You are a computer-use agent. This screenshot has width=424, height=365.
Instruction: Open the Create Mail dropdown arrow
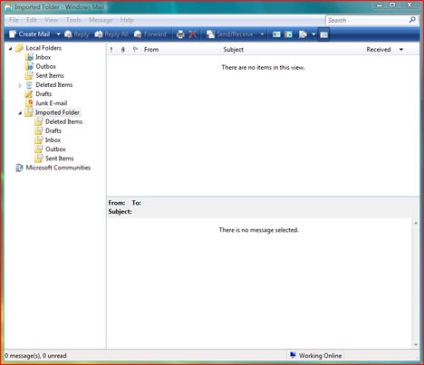point(58,34)
